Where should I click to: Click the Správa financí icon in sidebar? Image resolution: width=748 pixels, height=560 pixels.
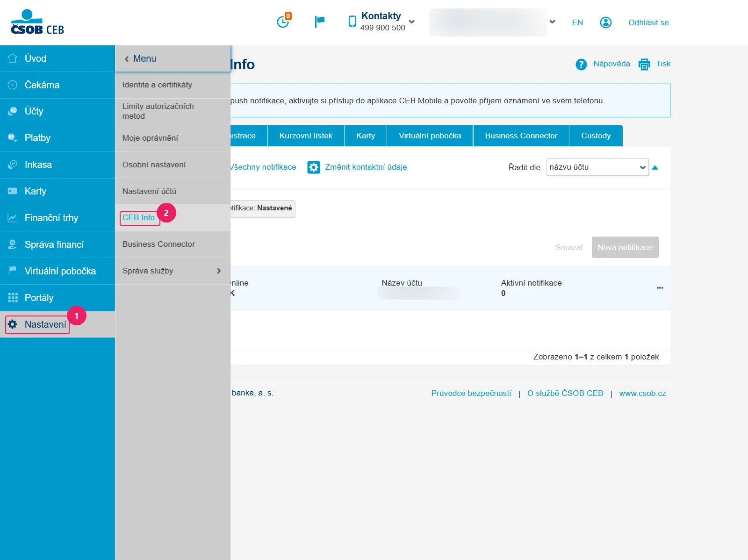tap(13, 244)
